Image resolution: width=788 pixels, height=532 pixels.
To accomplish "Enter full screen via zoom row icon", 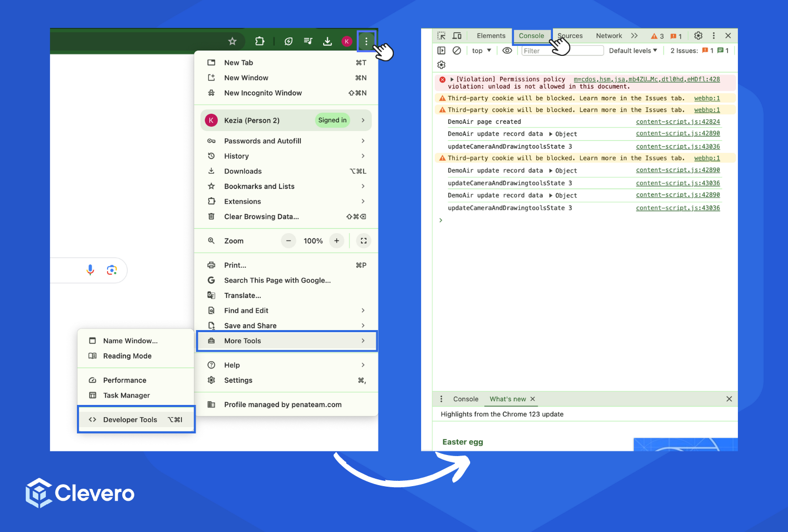I will pos(364,241).
